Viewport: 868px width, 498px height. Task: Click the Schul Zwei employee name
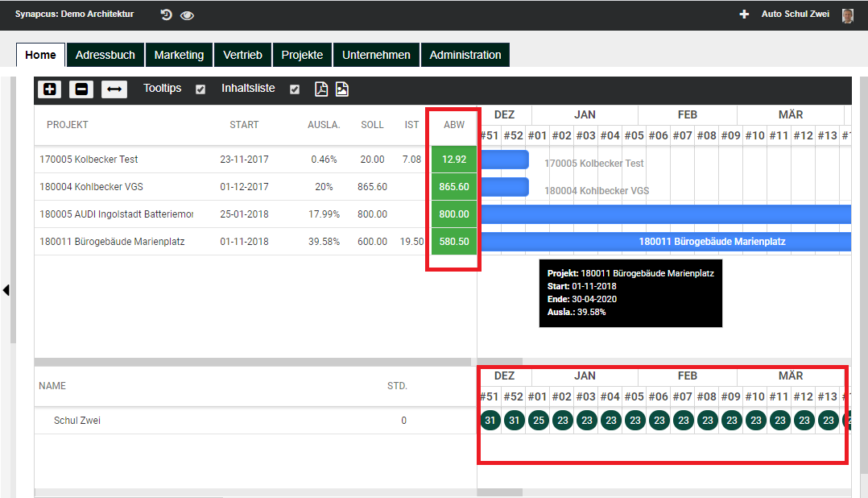77,421
